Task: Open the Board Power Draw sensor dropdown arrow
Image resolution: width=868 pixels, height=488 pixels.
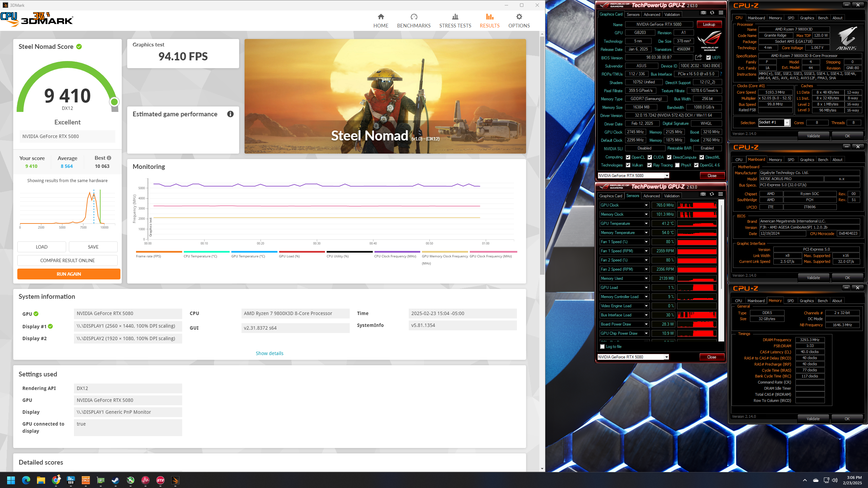Action: [646, 324]
